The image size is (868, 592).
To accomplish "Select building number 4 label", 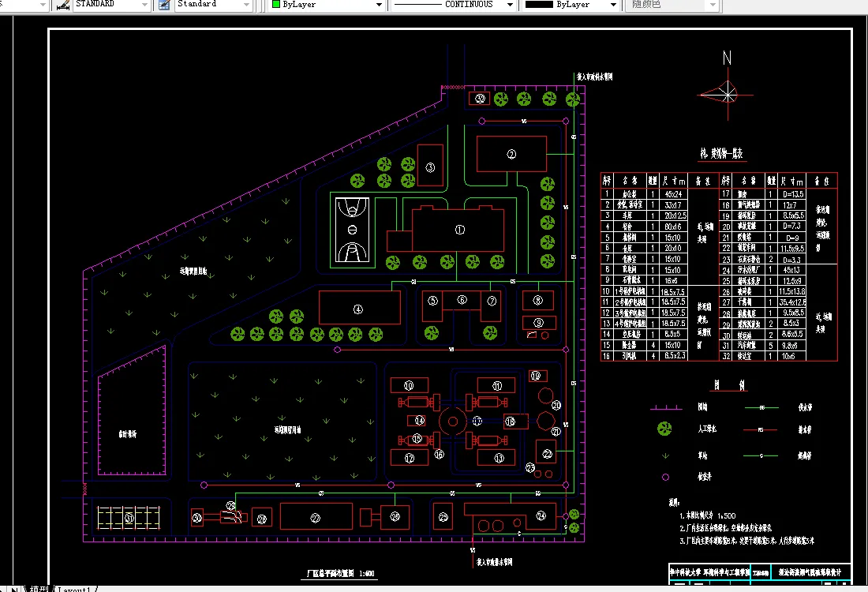I will (x=358, y=309).
